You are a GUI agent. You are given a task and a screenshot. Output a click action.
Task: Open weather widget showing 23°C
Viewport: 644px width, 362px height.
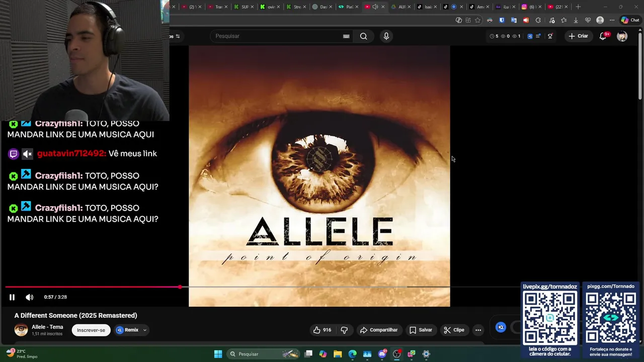[x=21, y=354]
